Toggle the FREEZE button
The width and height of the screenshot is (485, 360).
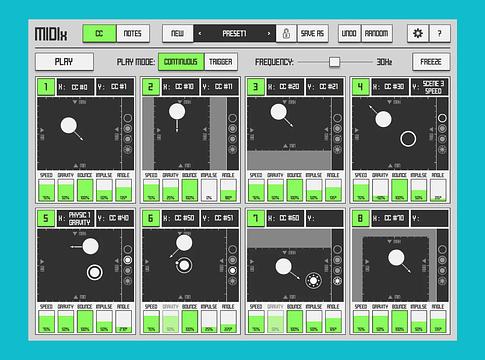[431, 62]
